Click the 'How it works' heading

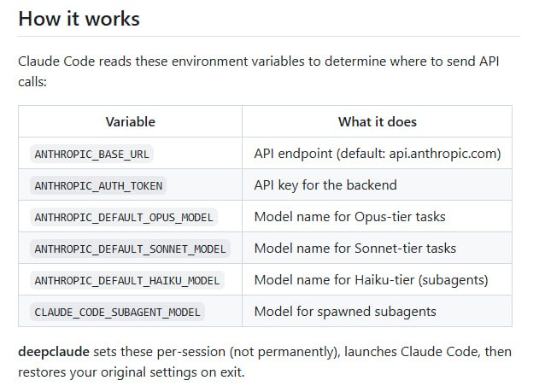tap(79, 19)
